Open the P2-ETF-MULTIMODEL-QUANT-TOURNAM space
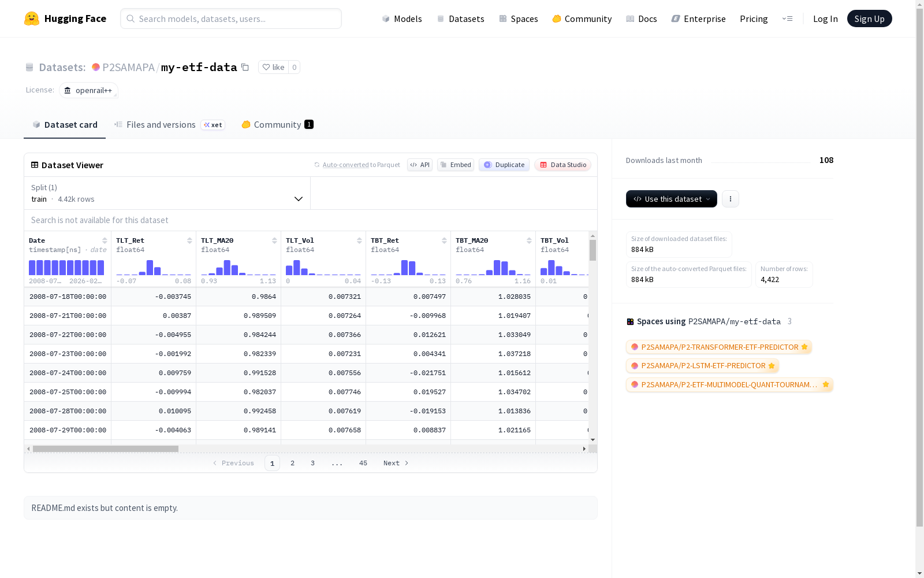Image resolution: width=924 pixels, height=578 pixels. [x=729, y=384]
